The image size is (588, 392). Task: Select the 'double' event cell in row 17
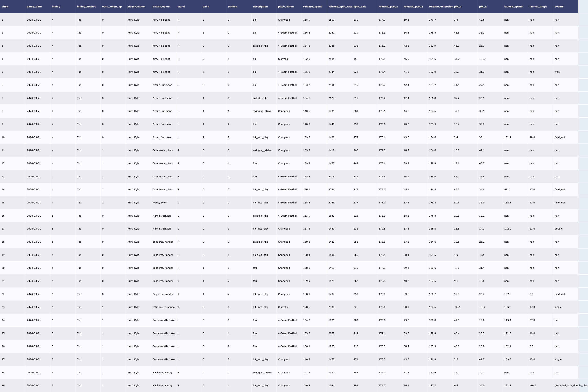click(x=558, y=229)
